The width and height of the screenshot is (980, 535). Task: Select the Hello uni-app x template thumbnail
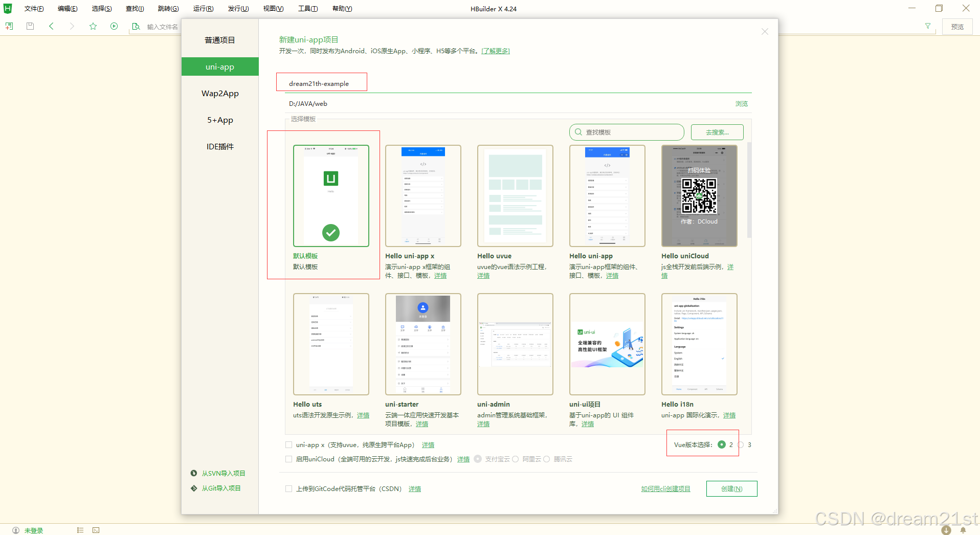point(423,196)
